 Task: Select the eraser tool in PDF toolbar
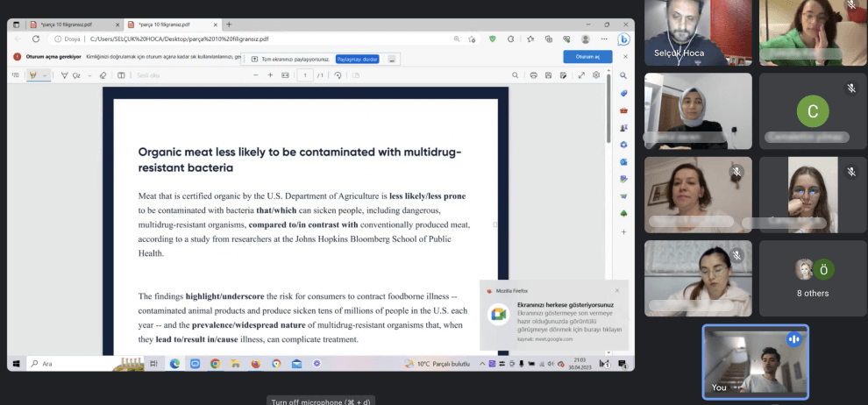tap(103, 75)
